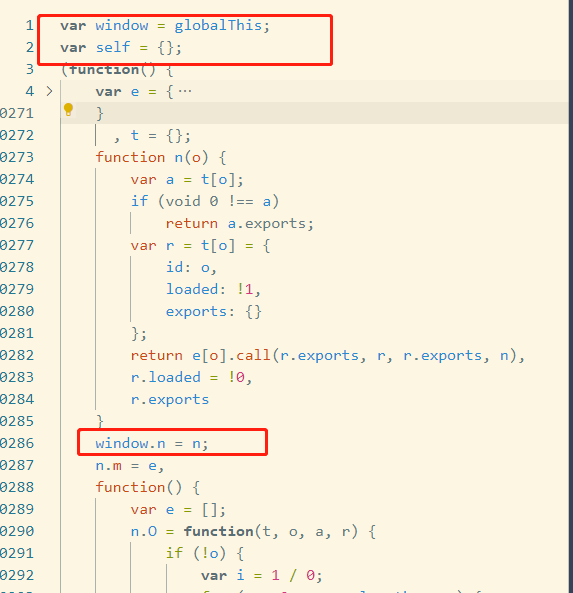
Task: Click the yellow lightbulb quick-fix icon
Action: tap(68, 109)
